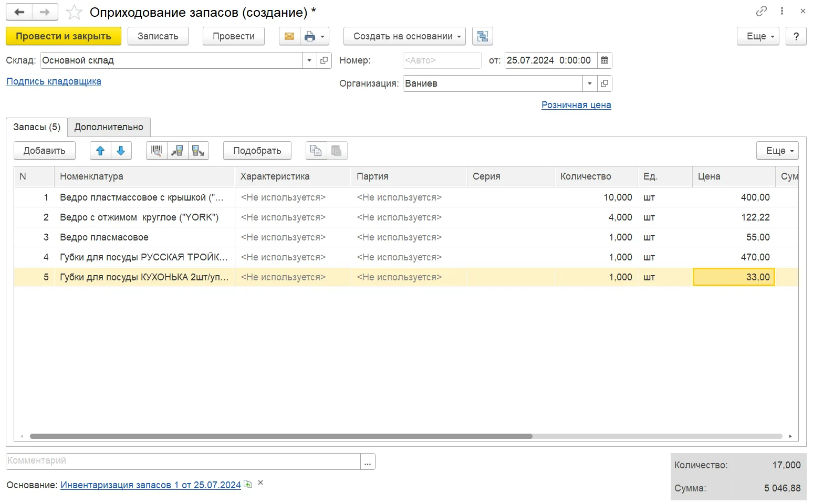This screenshot has width=813, height=504.
Task: Copy rows icon in table toolbar
Action: pos(316,151)
